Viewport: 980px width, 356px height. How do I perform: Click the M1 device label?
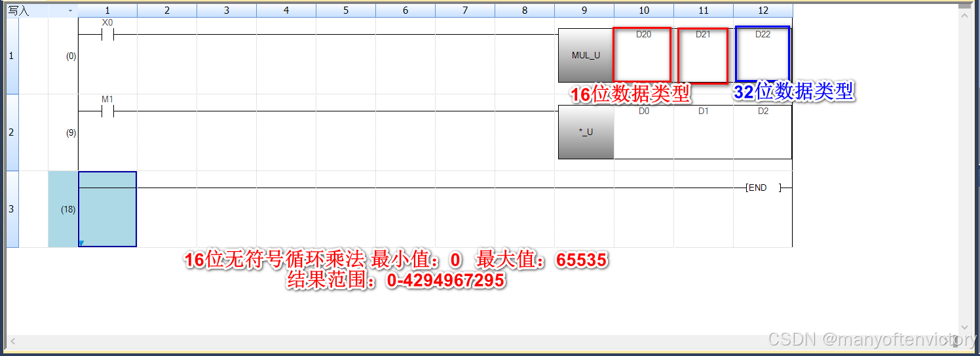pos(107,99)
